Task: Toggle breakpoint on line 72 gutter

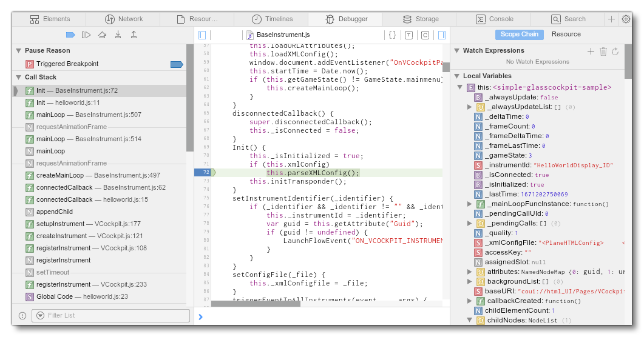Action: coord(205,173)
